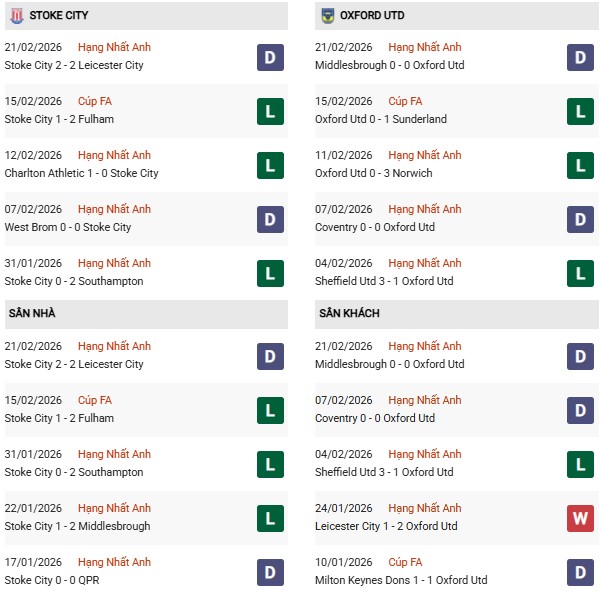Screen dimensions: 600x595
Task: Click the L badge for Charlton Athletic 1-0 Stoke City
Action: point(270,165)
